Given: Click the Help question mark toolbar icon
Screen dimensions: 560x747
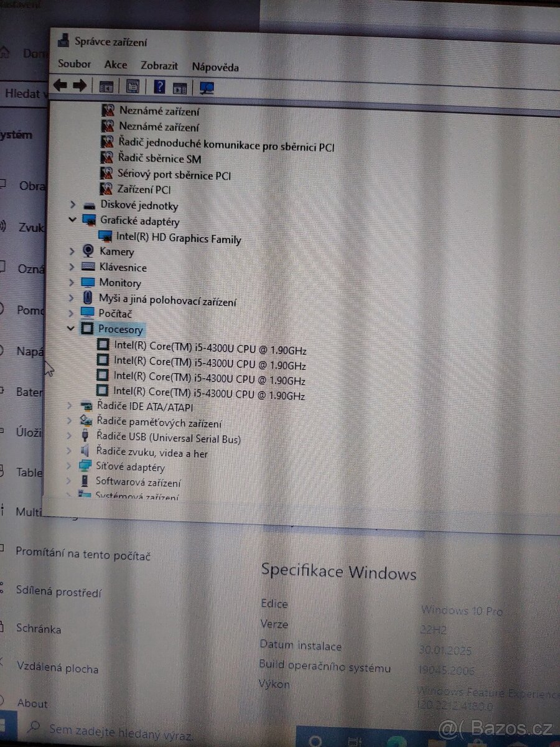Looking at the screenshot, I should tap(159, 86).
